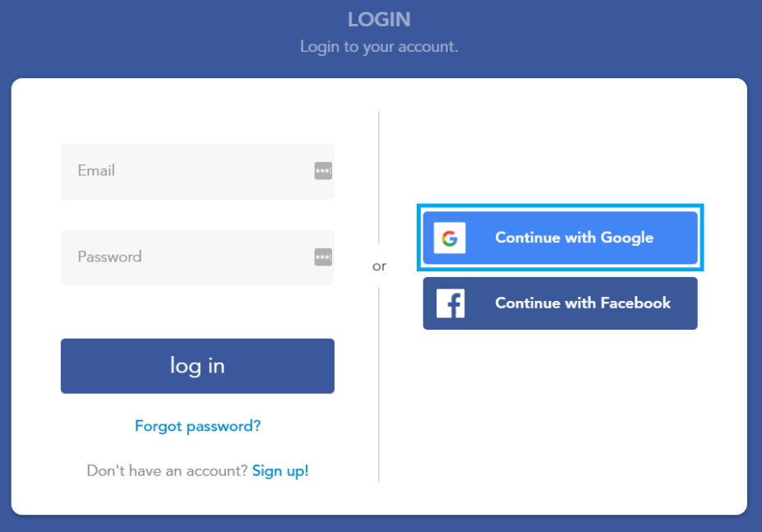The image size is (762, 532).
Task: Click empty card area below Facebook button
Action: coord(561,419)
